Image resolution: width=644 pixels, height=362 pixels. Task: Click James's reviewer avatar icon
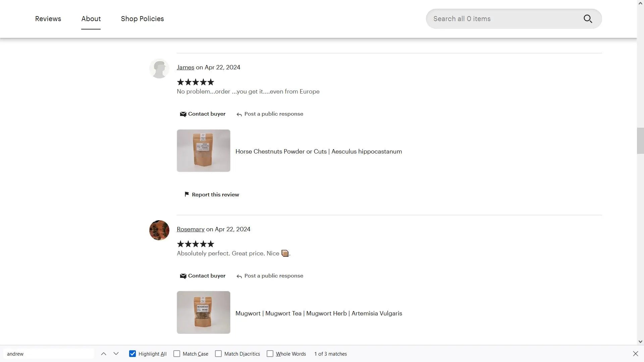pyautogui.click(x=159, y=68)
